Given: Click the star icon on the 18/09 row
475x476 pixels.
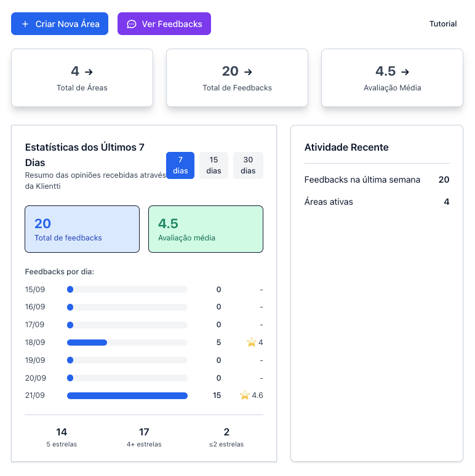Looking at the screenshot, I should click(252, 342).
